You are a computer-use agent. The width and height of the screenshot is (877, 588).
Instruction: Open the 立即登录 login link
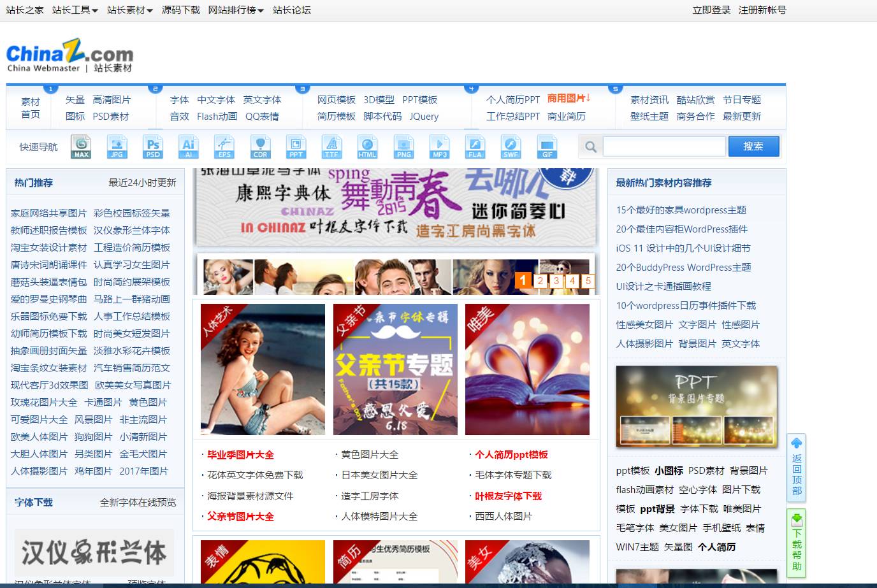[711, 10]
